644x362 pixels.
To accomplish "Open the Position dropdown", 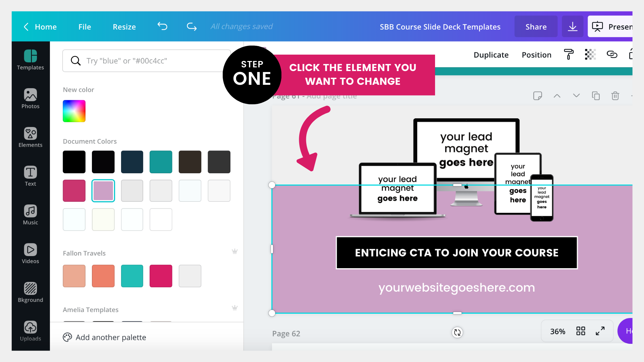I will coord(536,55).
